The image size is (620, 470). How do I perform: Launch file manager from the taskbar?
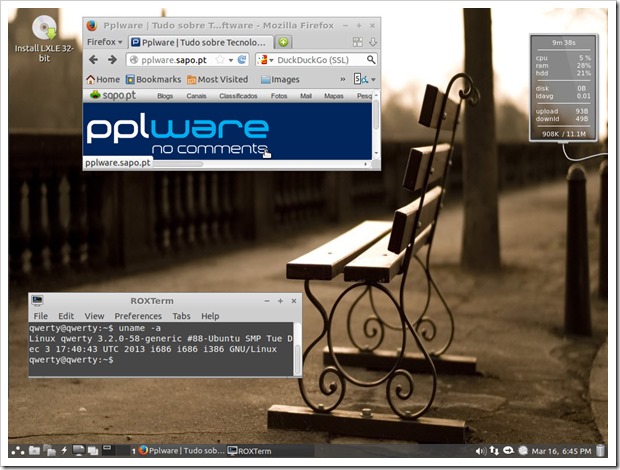(x=34, y=450)
